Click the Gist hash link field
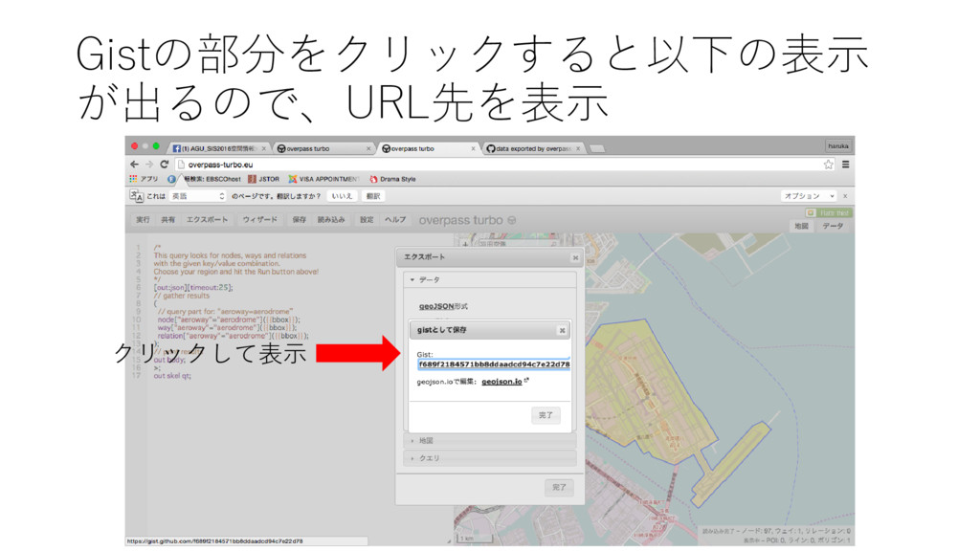This screenshot has height=551, width=980. click(494, 364)
